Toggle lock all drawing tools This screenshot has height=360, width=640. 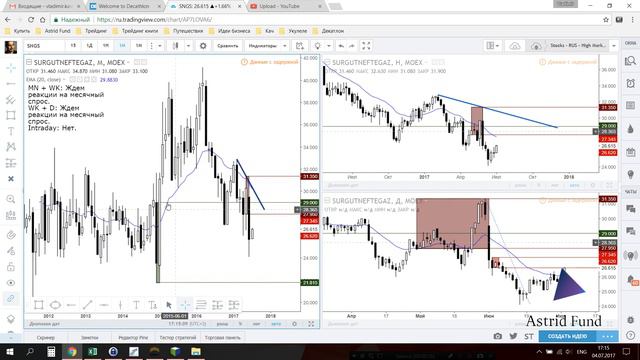11,267
